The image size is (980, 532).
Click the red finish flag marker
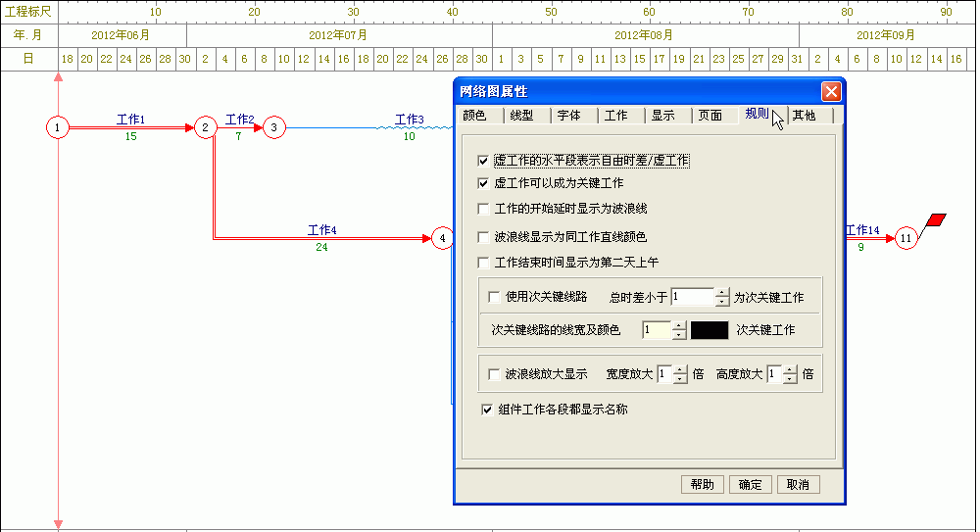(x=936, y=220)
